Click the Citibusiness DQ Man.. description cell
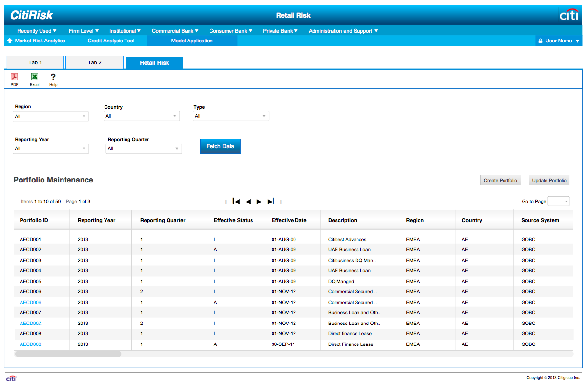588x385 pixels. (x=352, y=261)
